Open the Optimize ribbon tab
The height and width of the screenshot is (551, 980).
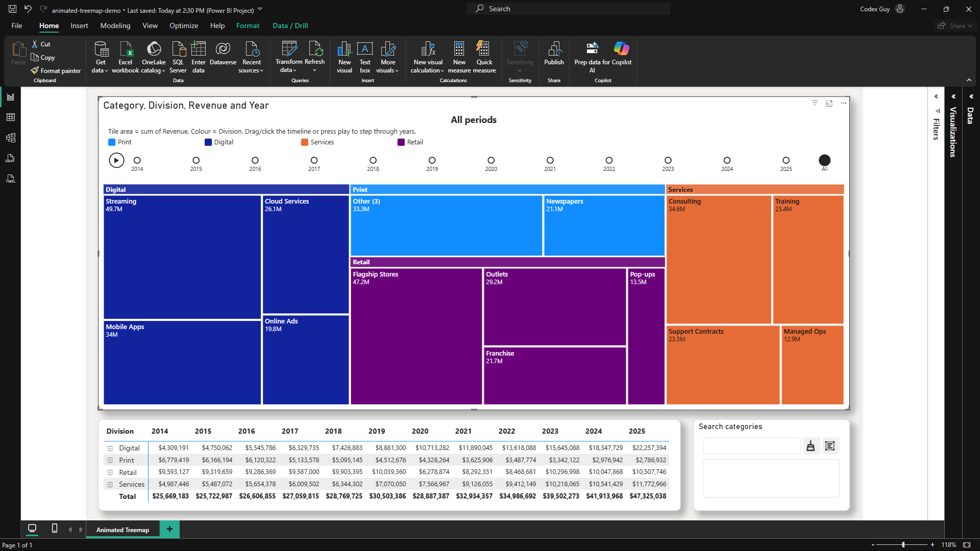point(184,26)
